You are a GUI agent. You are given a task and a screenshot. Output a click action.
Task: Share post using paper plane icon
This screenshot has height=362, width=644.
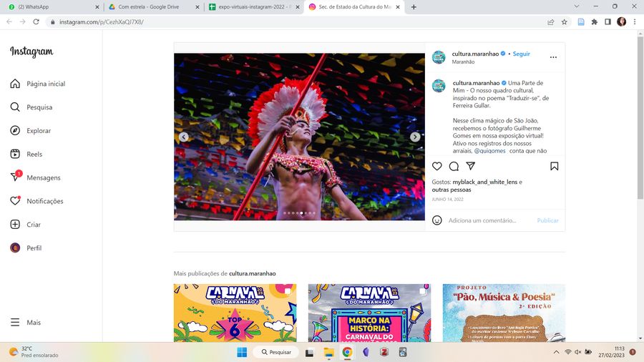[470, 166]
